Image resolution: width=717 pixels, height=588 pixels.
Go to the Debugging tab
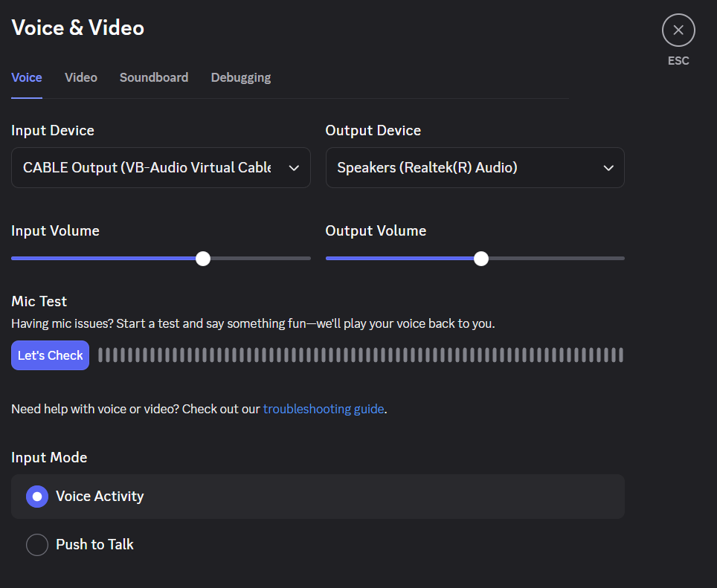click(x=241, y=77)
